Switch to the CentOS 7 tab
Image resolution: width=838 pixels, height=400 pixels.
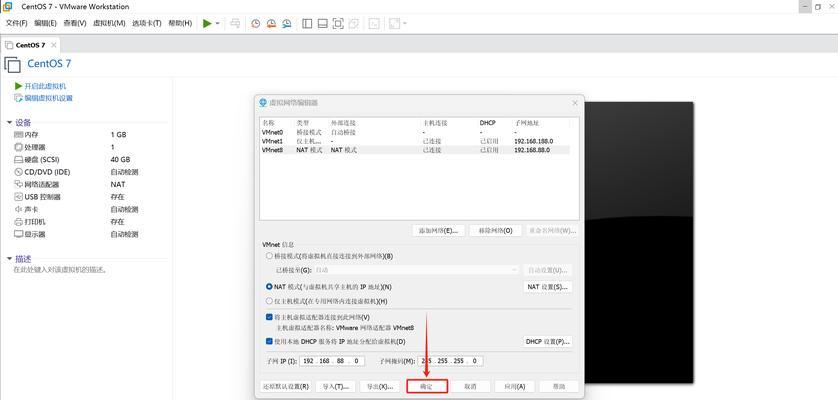[30, 45]
